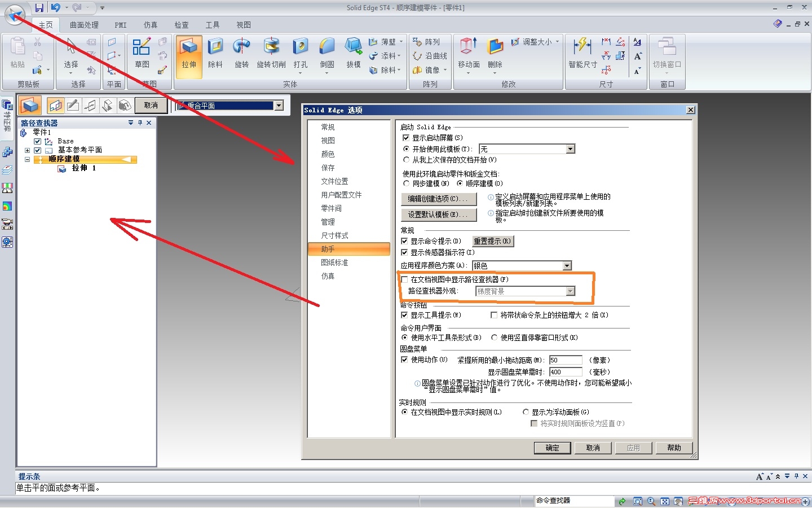Image resolution: width=812 pixels, height=508 pixels.
Task: Click the 命令查找器 search field
Action: (574, 501)
